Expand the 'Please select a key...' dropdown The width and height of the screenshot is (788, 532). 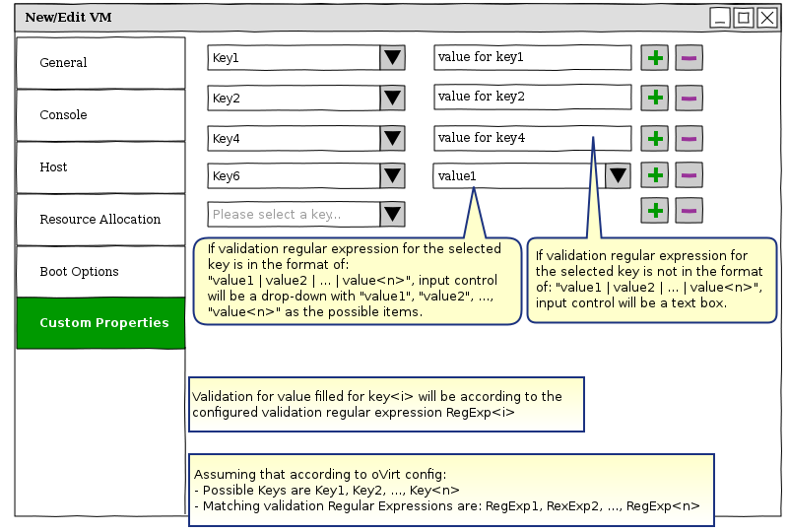click(x=392, y=214)
